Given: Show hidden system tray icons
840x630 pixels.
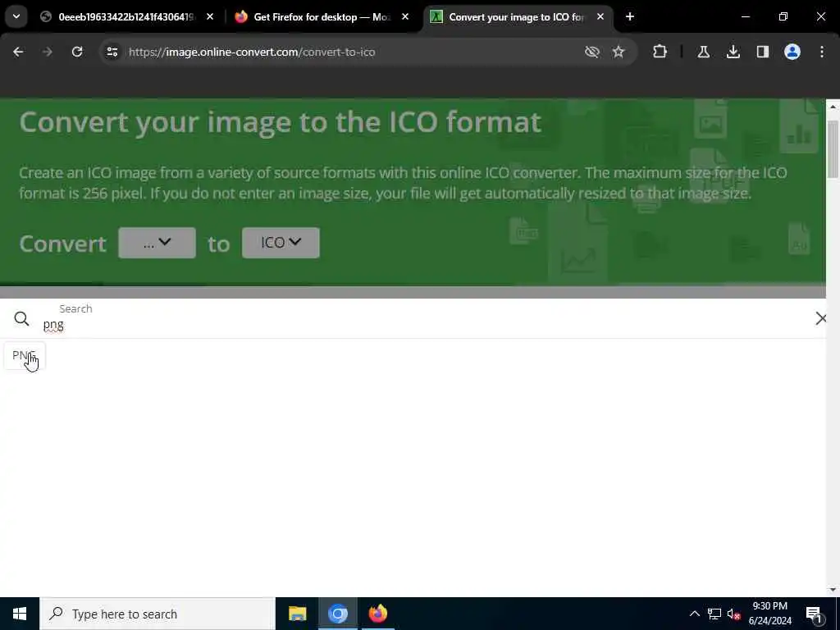Looking at the screenshot, I should click(694, 614).
